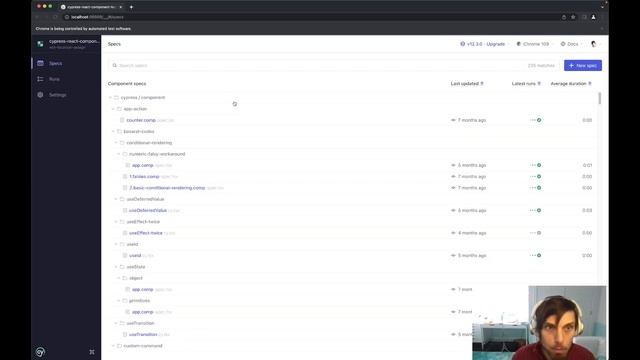Viewport: 640px width, 360px height.
Task: Open the 2.basic-conditional-rendering.comp spec
Action: [176, 188]
